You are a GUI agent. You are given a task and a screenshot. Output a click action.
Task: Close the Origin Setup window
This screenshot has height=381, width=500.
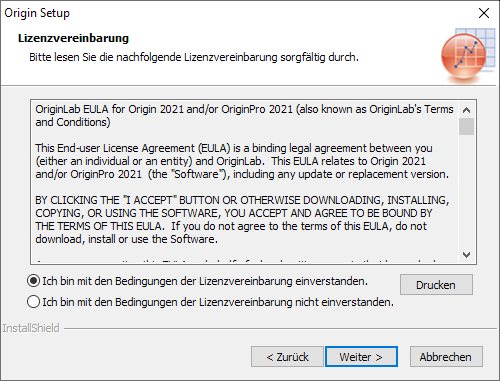tap(484, 13)
